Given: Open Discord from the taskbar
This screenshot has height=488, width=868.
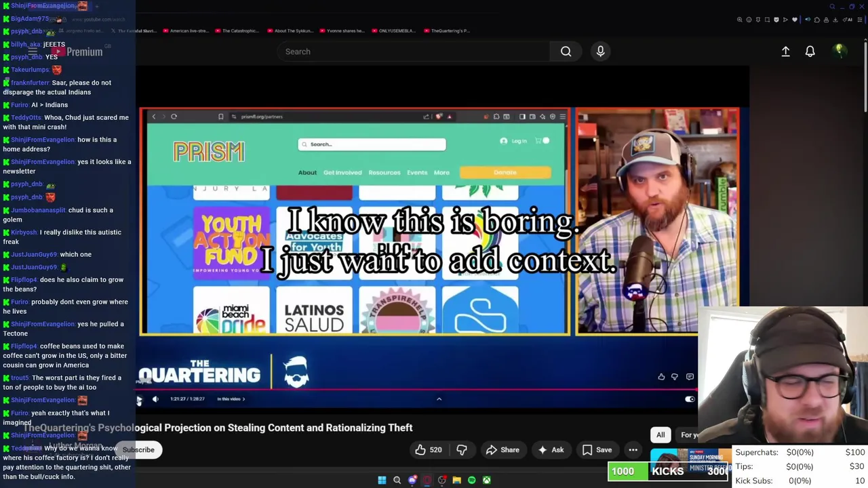Looking at the screenshot, I should click(x=412, y=481).
